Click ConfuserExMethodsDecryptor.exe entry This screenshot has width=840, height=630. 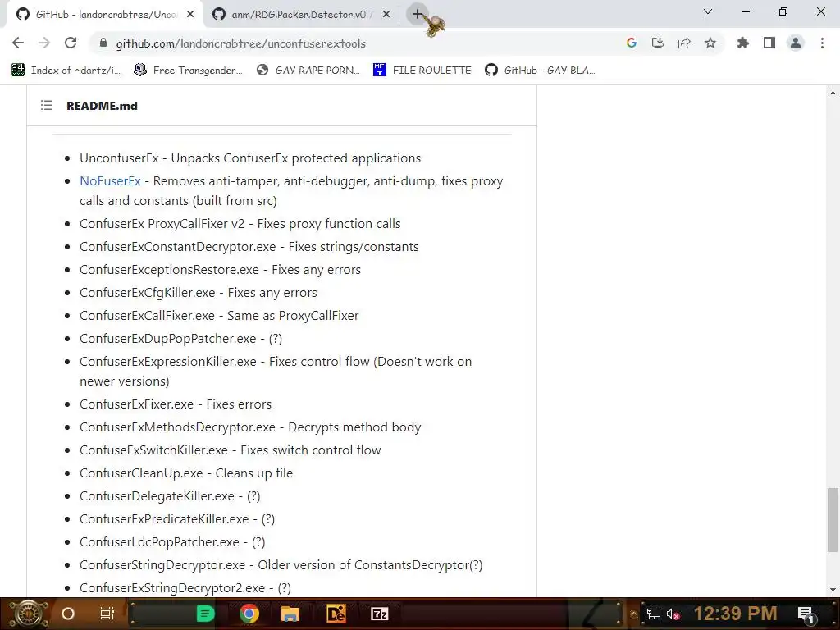pos(250,427)
